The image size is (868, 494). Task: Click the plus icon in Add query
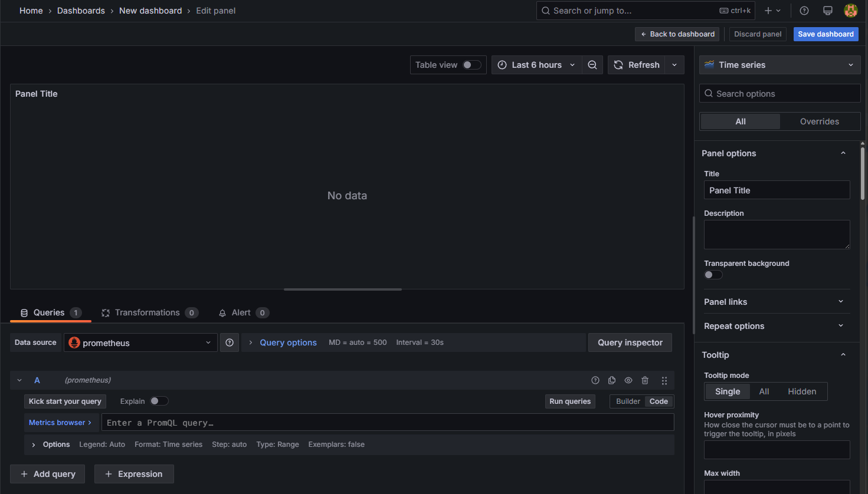[x=24, y=474]
